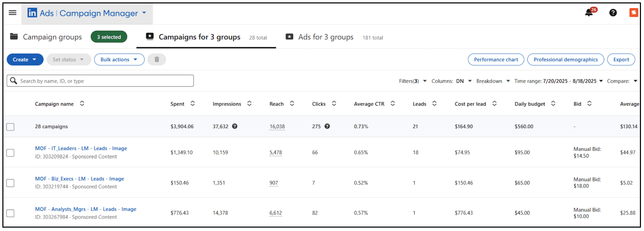Expand the Campaign Manager product dropdown
This screenshot has width=644, height=231.
point(144,13)
